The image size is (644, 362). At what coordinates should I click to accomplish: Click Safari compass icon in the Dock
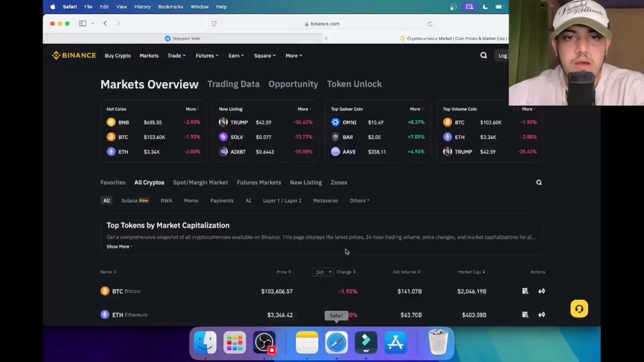336,343
